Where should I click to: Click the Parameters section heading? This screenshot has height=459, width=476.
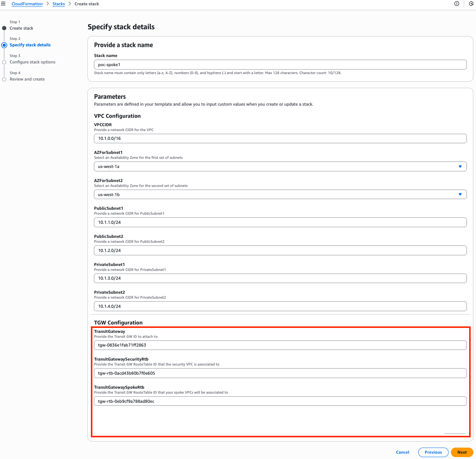pyautogui.click(x=110, y=97)
